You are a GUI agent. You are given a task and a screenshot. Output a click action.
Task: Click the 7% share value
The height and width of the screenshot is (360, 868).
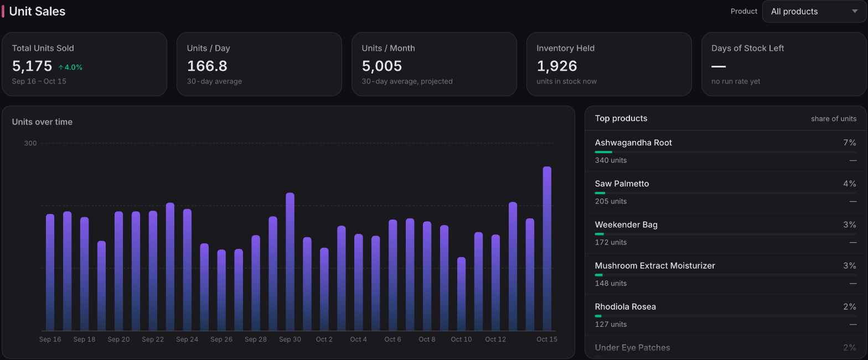[850, 143]
